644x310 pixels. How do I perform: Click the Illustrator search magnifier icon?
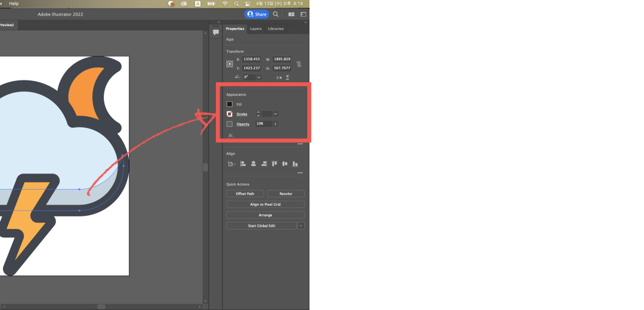(x=275, y=14)
